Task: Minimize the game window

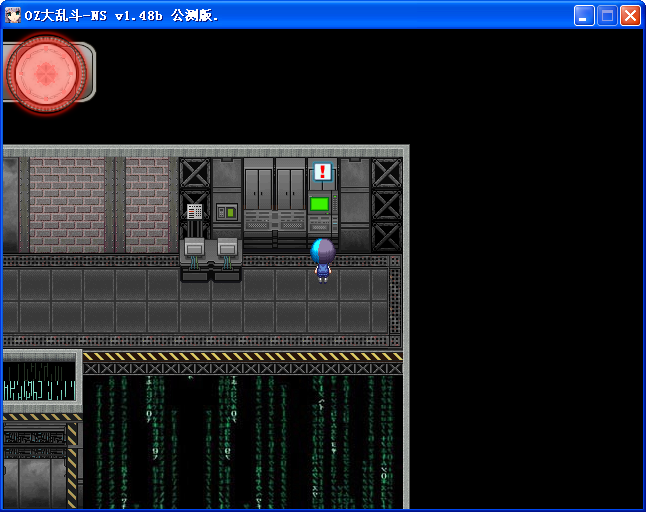Action: pos(584,16)
